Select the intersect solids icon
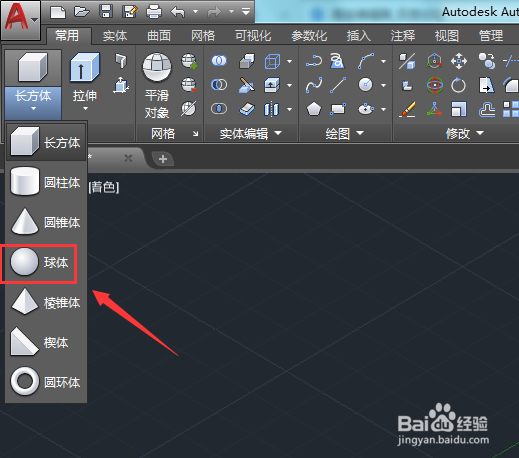The width and height of the screenshot is (519, 458). coord(219,109)
